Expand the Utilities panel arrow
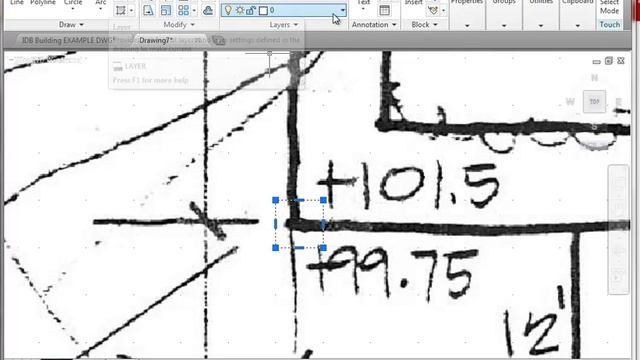 pos(540,26)
